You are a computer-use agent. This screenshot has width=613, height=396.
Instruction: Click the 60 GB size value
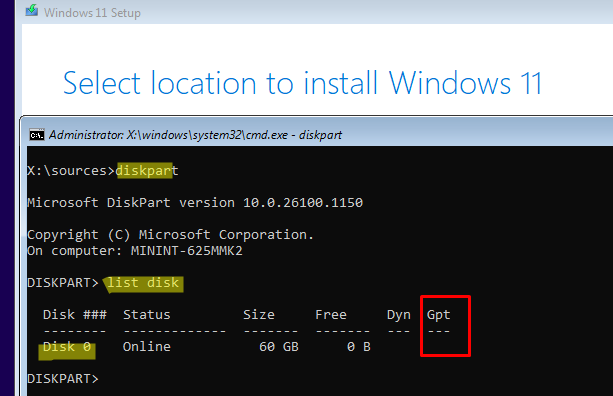[x=279, y=347]
